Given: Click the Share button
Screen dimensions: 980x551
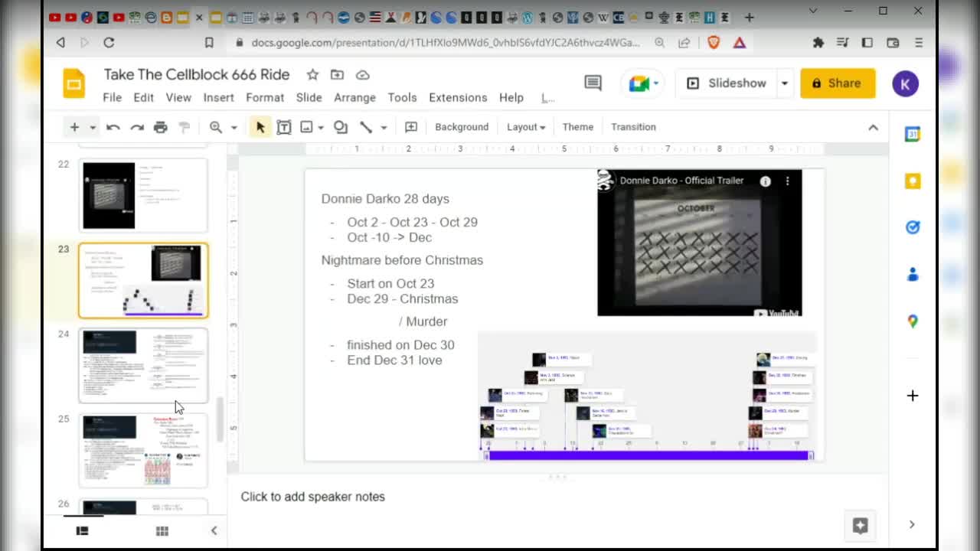Looking at the screenshot, I should coord(838,83).
